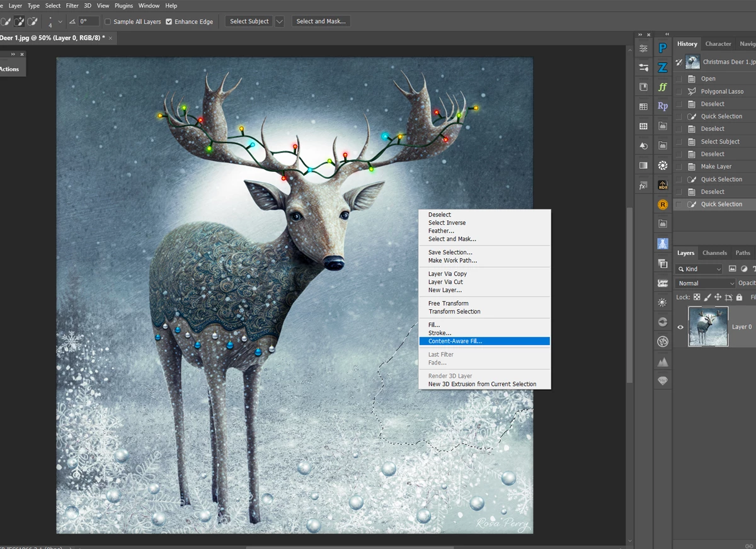This screenshot has width=756, height=549.
Task: Open the green ff plugin panel
Action: 663,87
